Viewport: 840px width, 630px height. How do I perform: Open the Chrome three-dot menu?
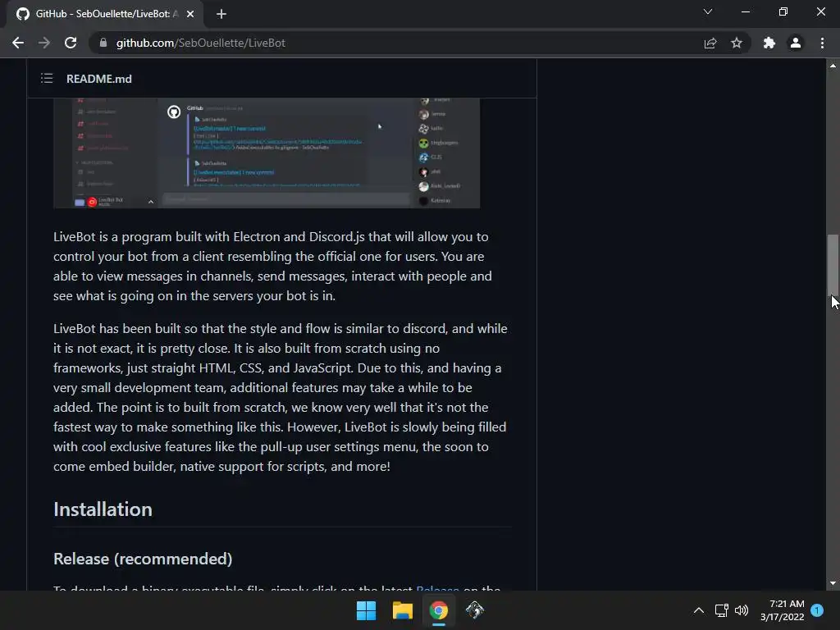tap(822, 43)
